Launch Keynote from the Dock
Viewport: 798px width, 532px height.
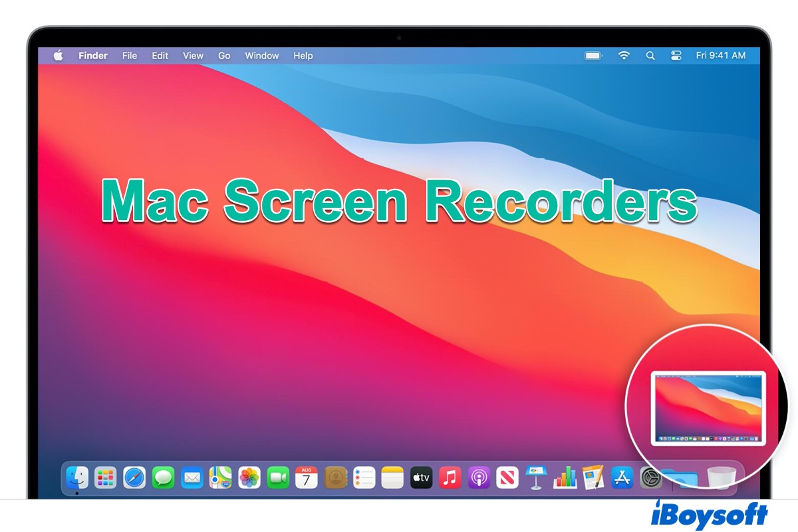[535, 477]
